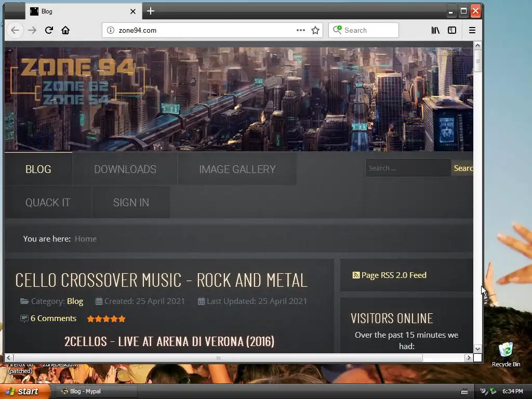Click the taskbar clock 6:34 PM
This screenshot has height=399, width=532.
513,391
